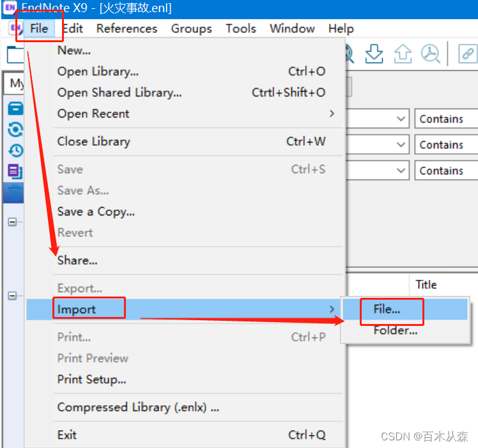Open the Help menu
The image size is (478, 448).
(341, 29)
